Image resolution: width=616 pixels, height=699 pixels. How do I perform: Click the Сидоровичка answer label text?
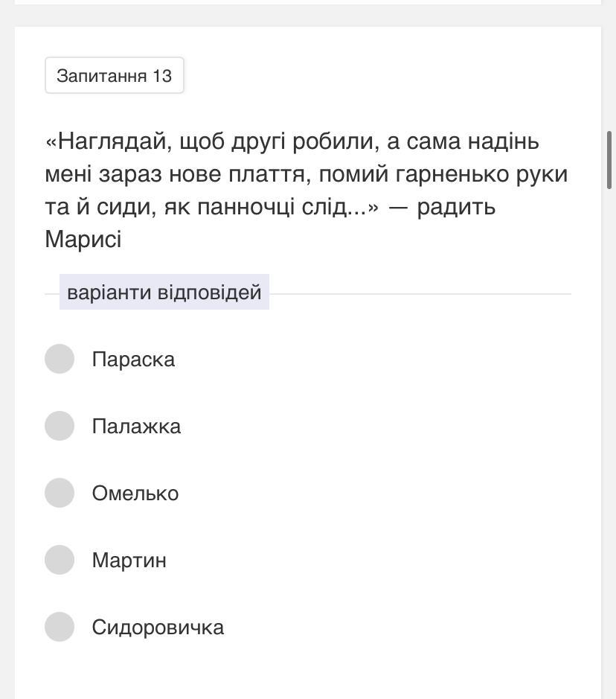pyautogui.click(x=158, y=628)
